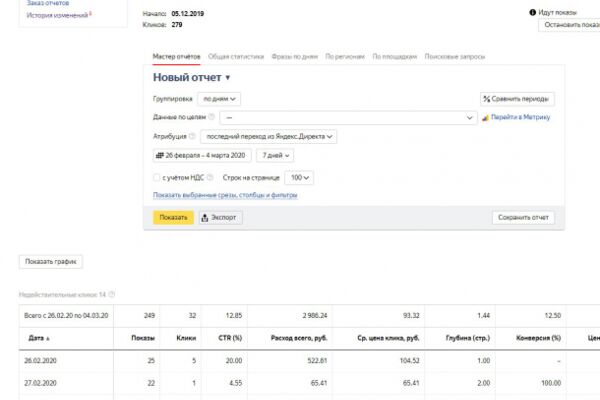
Task: Open the Атрибуция dropdown
Action: click(x=269, y=136)
